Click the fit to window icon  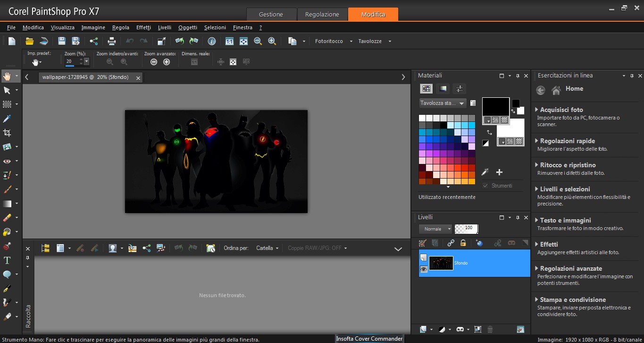point(243,41)
